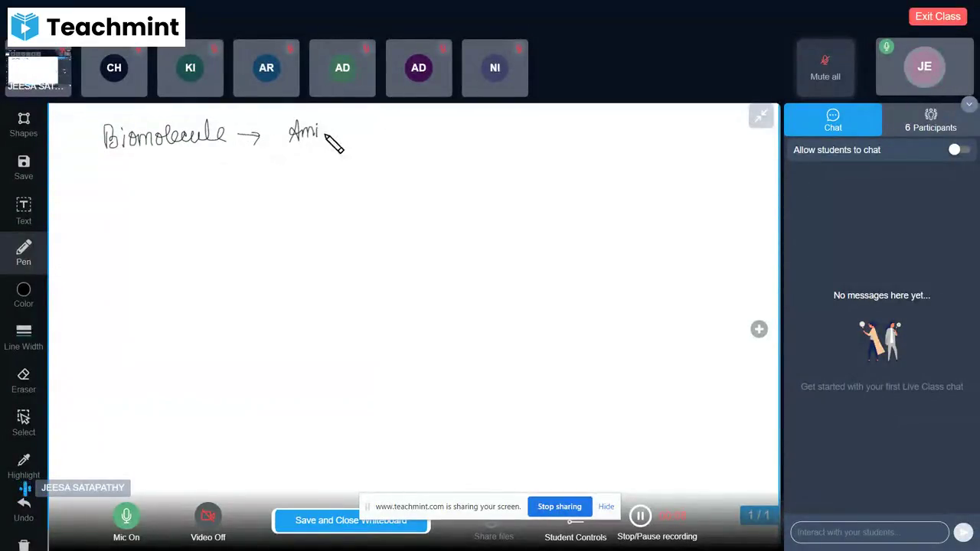Screen dimensions: 980x551
Task: Select participant KI avatar
Action: click(190, 68)
